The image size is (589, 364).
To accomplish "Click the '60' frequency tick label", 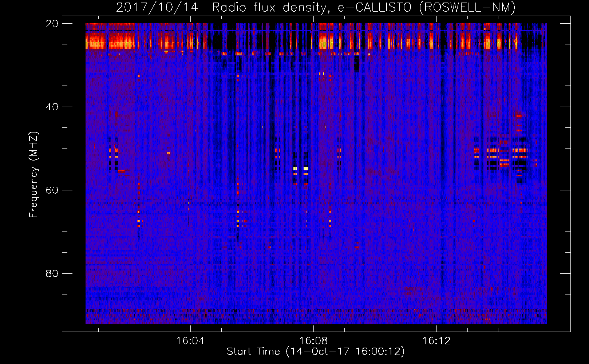I will tap(52, 190).
